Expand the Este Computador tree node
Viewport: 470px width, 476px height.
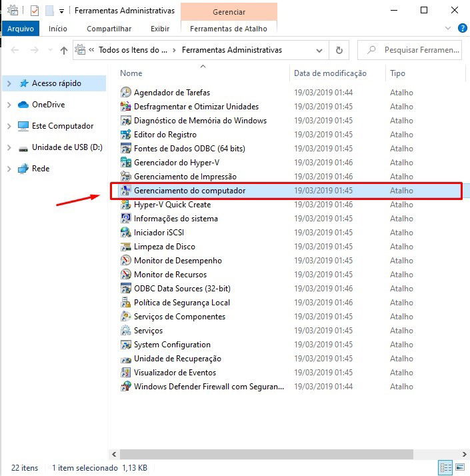pos(9,126)
